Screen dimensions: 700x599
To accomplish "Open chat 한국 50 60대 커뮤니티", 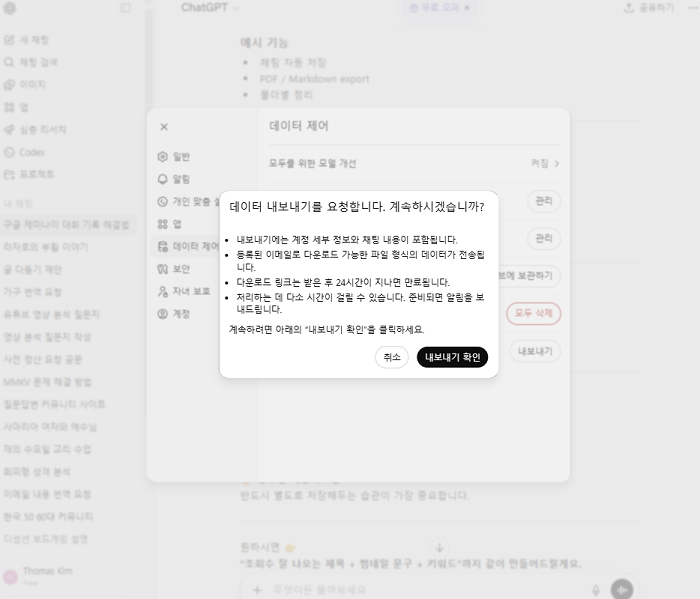I will 69,517.
